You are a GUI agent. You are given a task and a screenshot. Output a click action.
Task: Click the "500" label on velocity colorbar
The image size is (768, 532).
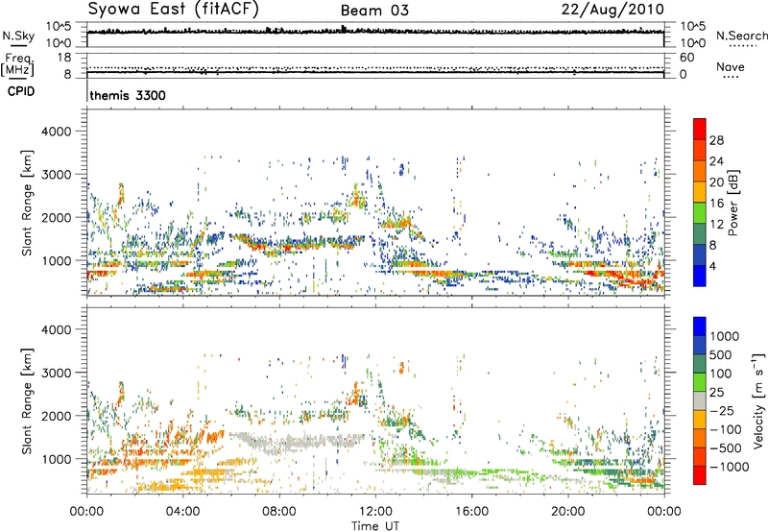[x=720, y=355]
